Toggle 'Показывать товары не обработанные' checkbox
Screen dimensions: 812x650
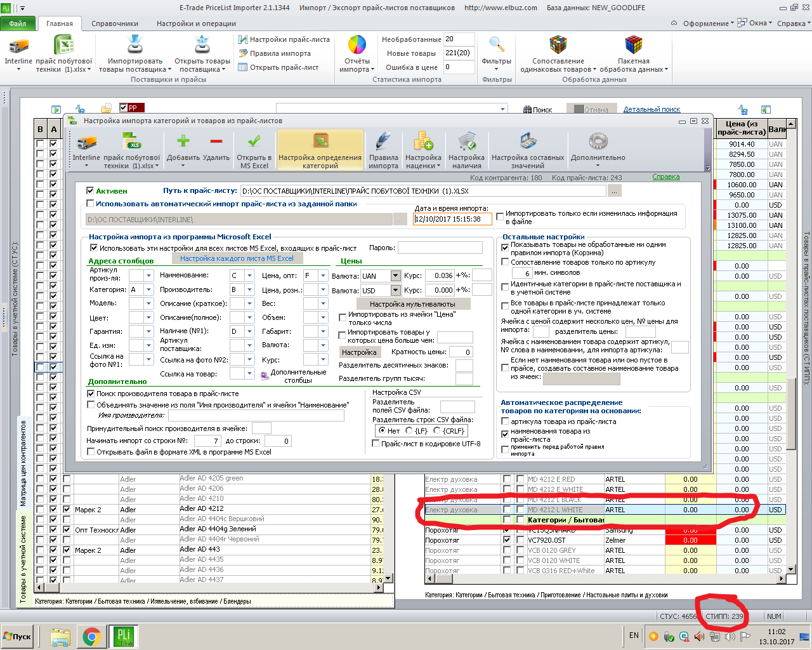tap(506, 247)
